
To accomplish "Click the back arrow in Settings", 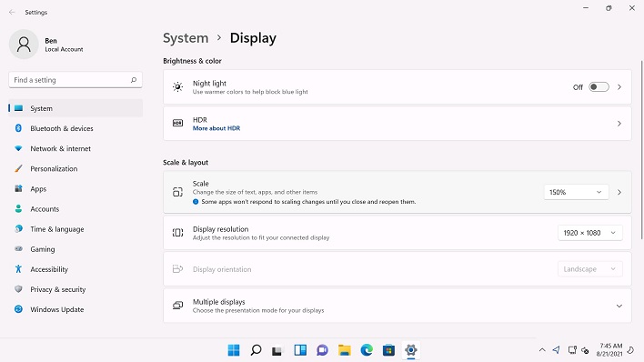I will [x=12, y=13].
